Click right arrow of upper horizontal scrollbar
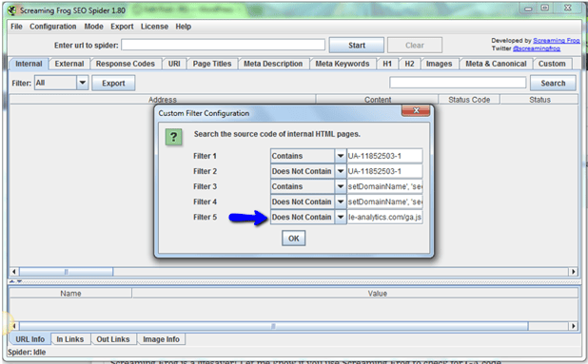This screenshot has height=364, width=588. pos(574,272)
